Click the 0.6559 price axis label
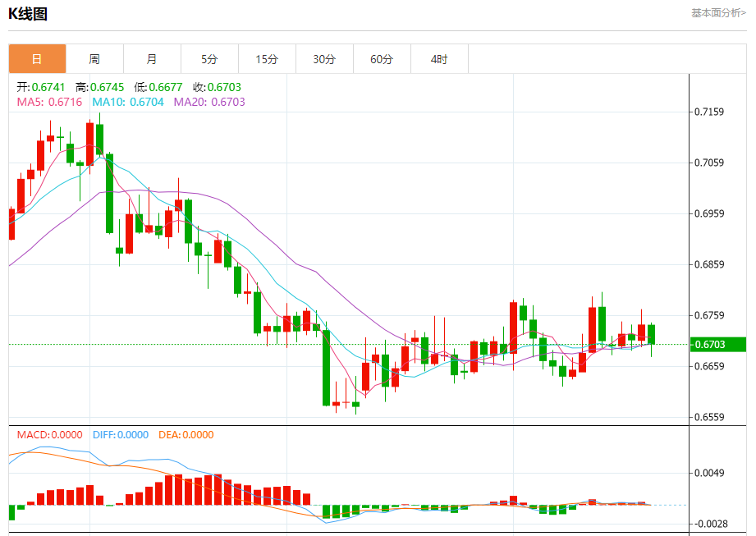The height and width of the screenshot is (536, 756). click(708, 418)
